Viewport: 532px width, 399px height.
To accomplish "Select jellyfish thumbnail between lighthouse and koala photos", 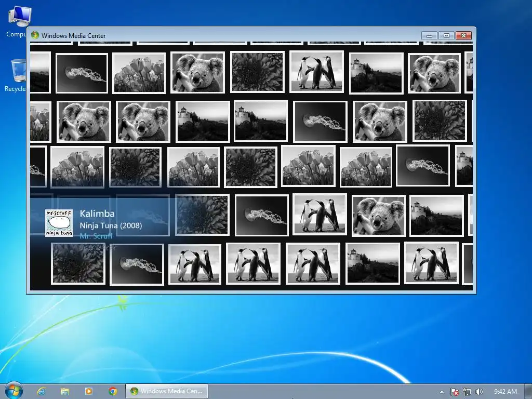I will tap(320, 122).
